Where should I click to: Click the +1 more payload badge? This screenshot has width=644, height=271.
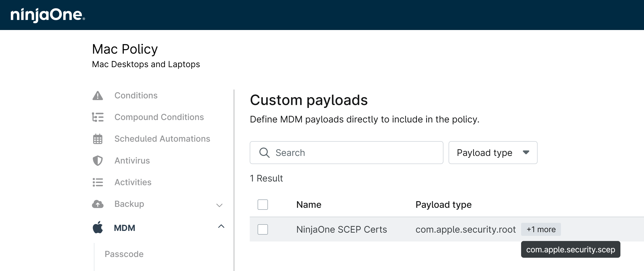(541, 229)
